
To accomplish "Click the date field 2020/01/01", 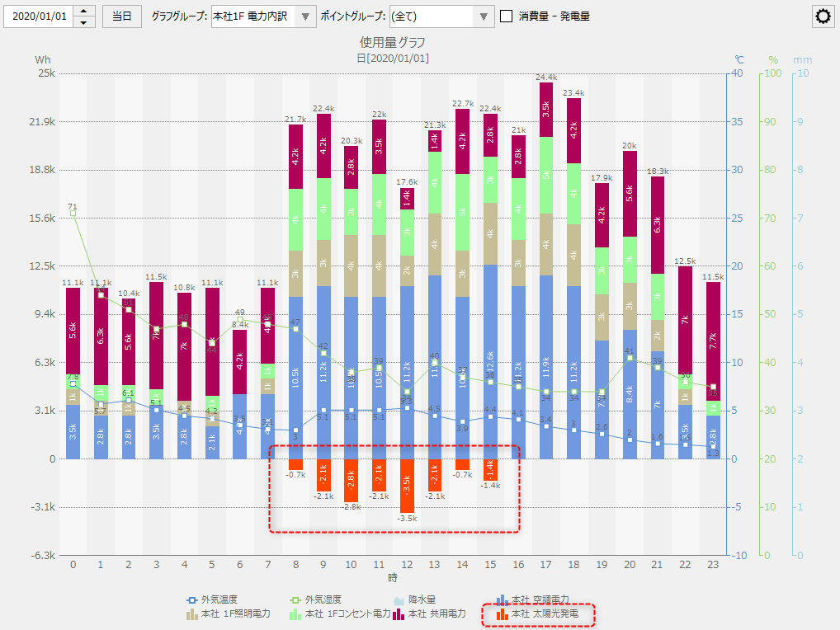I will coord(38,16).
